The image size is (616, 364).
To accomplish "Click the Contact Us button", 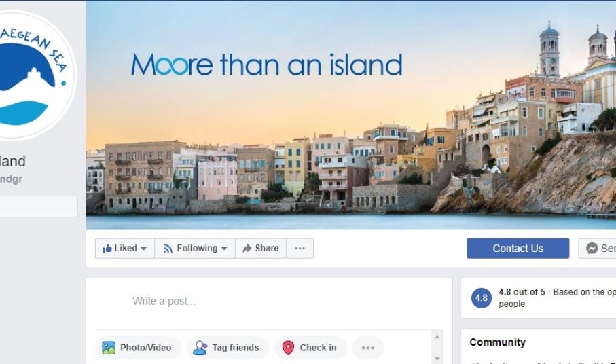I will pos(518,248).
